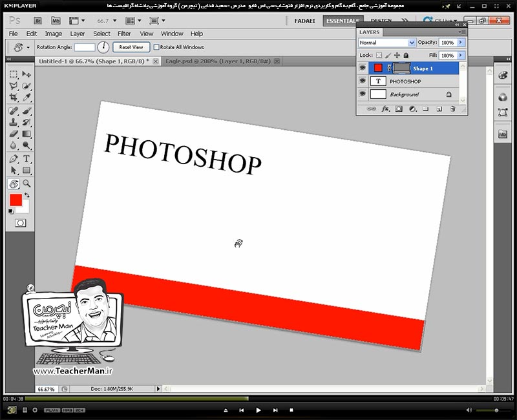Open the Image menu
517x420 pixels.
click(54, 34)
